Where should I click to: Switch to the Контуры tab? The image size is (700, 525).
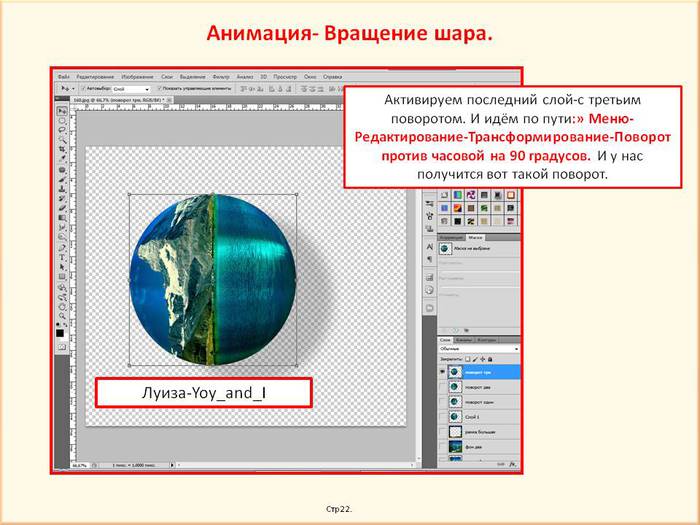(487, 340)
